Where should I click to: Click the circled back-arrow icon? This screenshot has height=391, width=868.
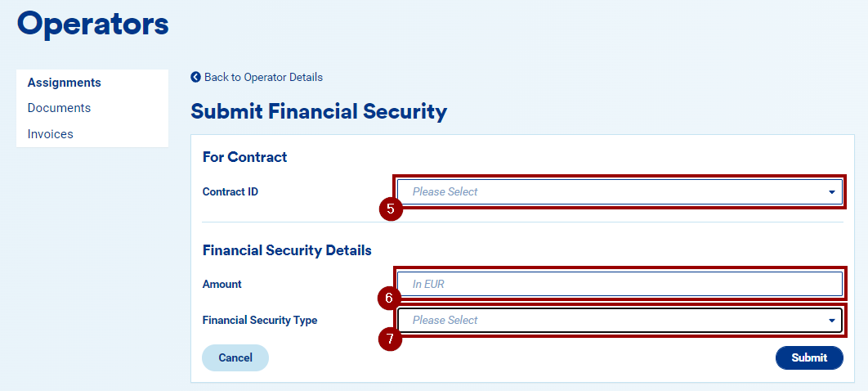point(195,77)
